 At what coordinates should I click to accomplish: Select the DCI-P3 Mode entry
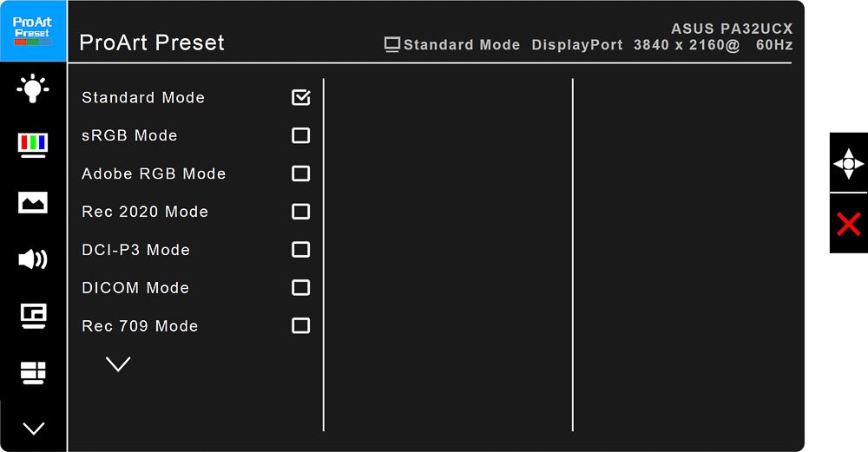[135, 250]
